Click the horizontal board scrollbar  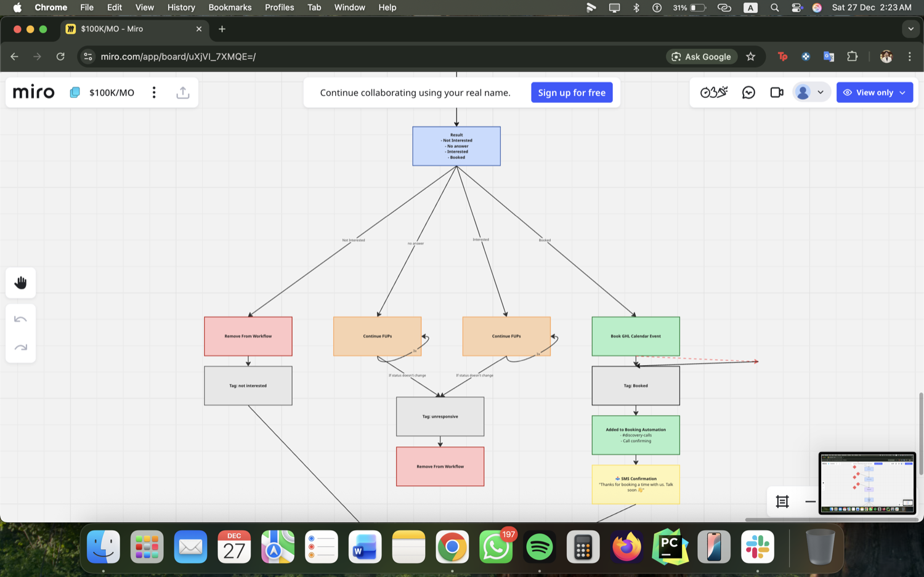click(832, 520)
